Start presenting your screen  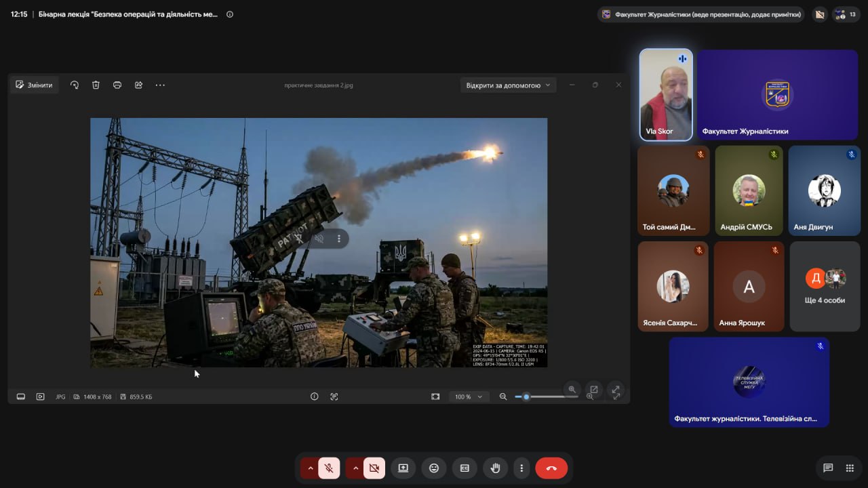click(x=403, y=468)
